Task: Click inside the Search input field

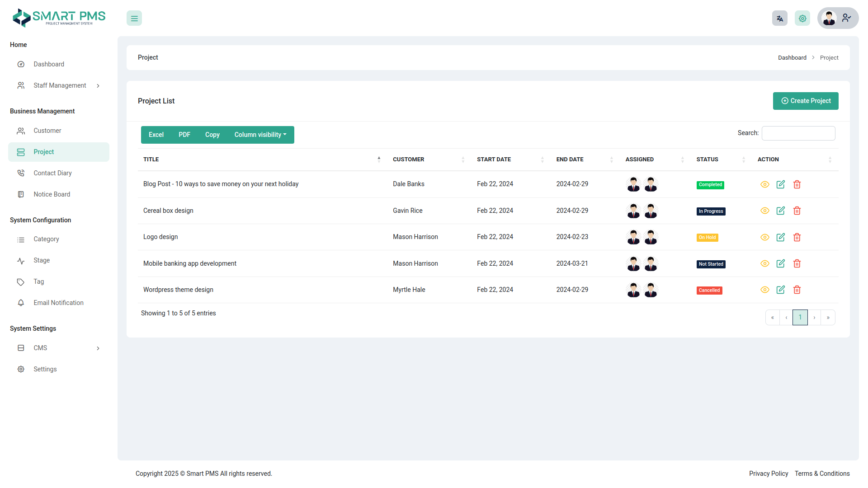Action: (798, 133)
